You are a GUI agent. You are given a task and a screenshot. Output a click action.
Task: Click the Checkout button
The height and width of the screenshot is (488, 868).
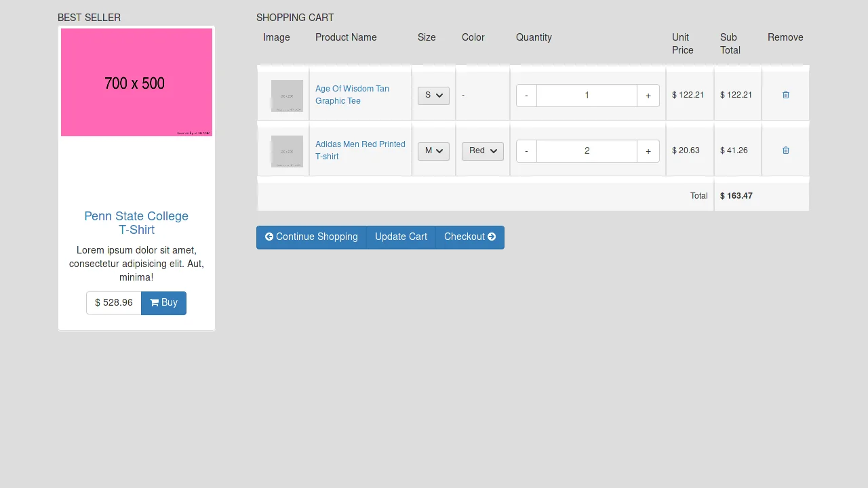(469, 237)
